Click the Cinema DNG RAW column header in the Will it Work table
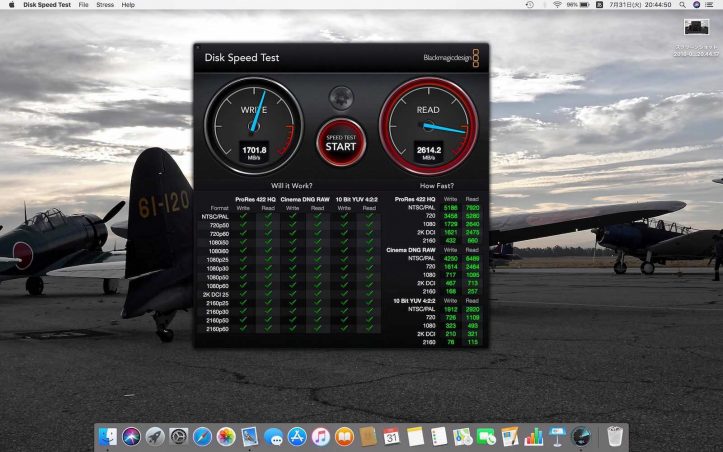The width and height of the screenshot is (723, 452). [305, 199]
